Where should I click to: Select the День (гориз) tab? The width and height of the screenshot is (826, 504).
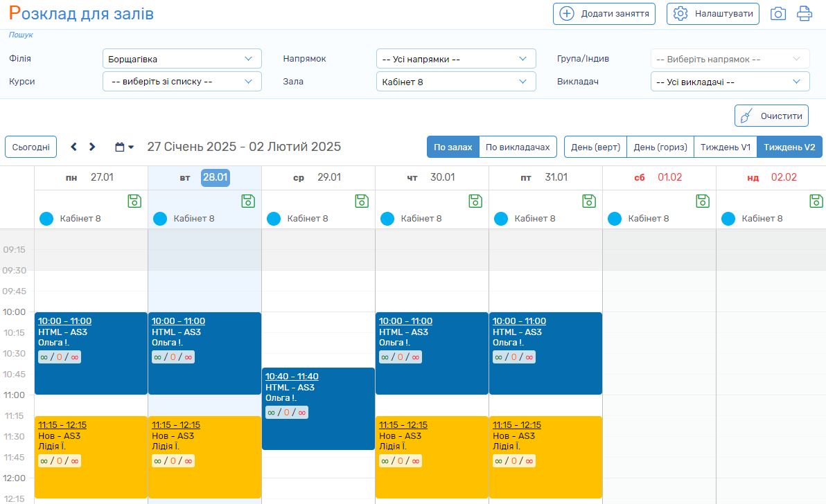click(660, 147)
